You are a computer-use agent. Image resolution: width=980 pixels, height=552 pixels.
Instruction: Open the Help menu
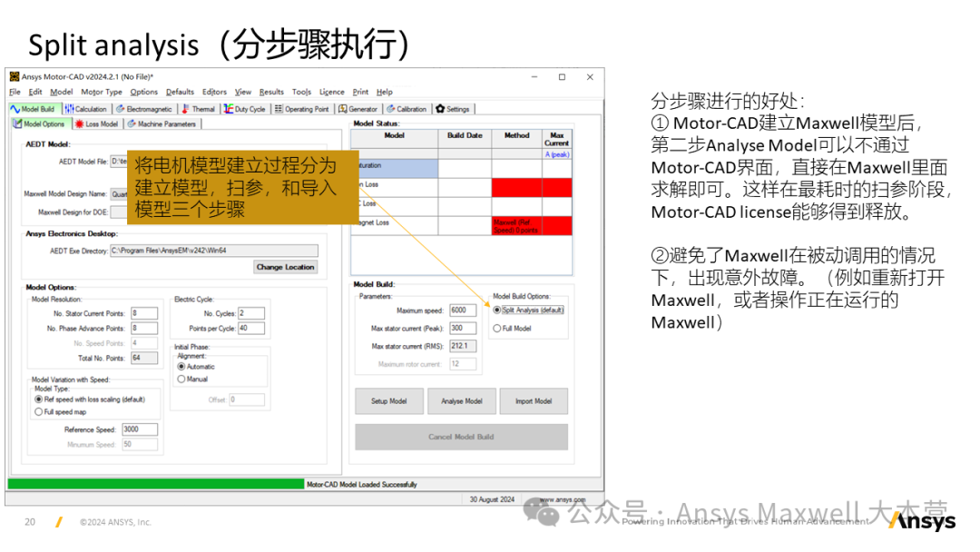385,92
